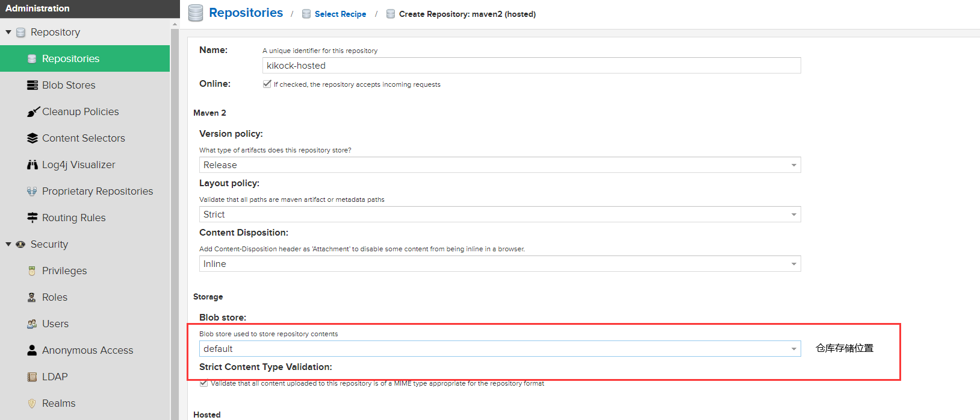Open Users in the sidebar
Screen dimensions: 980x420
point(85,324)
